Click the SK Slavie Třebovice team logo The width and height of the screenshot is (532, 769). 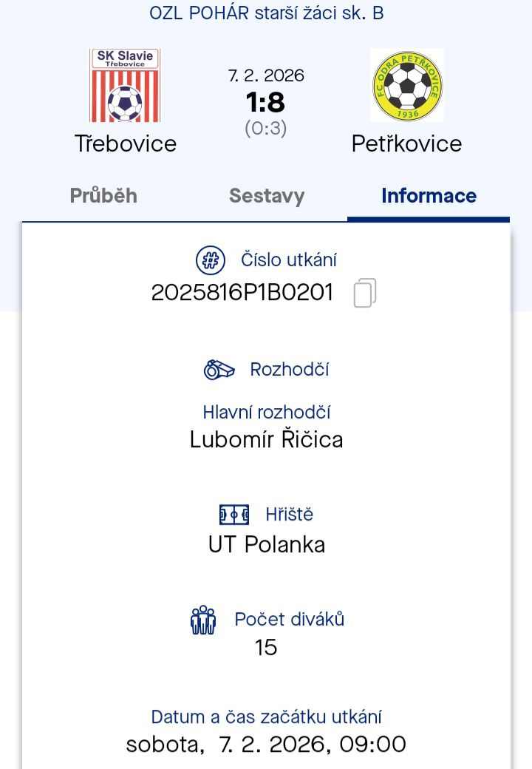125,85
